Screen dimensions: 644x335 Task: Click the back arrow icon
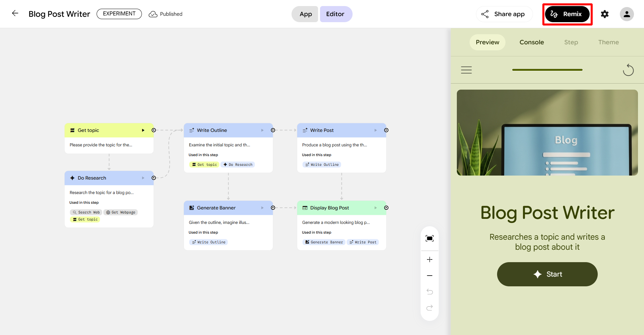(x=15, y=13)
